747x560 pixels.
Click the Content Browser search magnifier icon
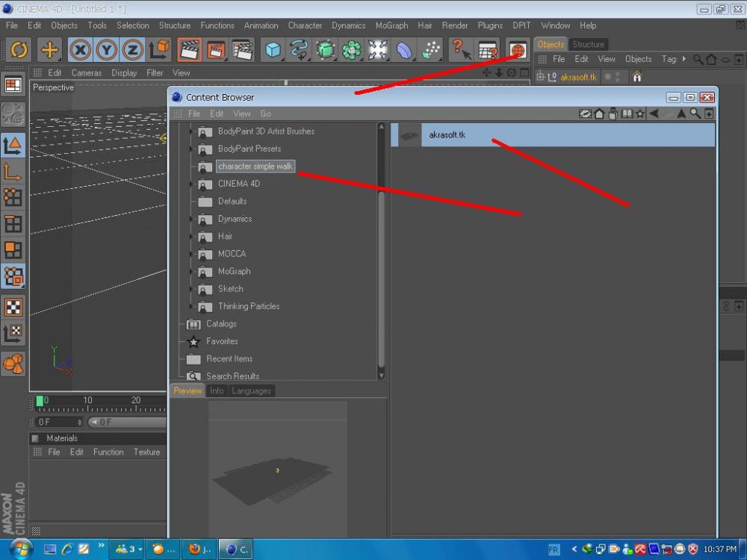(695, 113)
